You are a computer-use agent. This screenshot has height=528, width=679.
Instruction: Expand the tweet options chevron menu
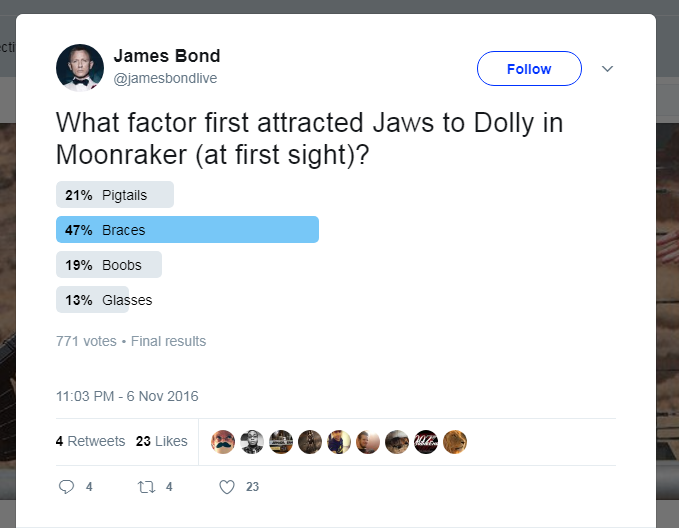coord(607,69)
